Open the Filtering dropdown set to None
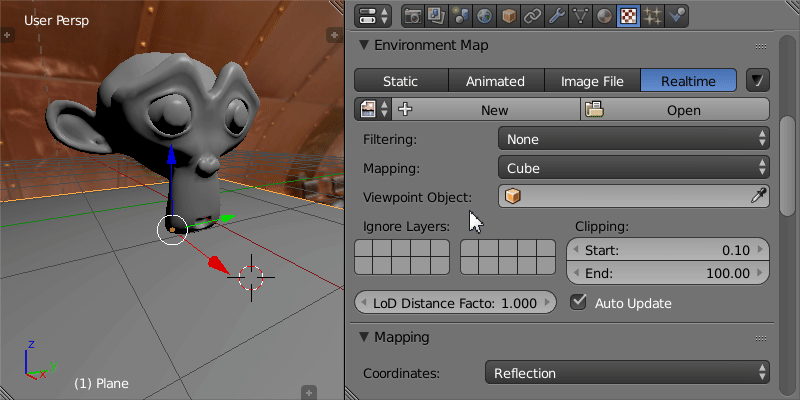 [x=634, y=139]
